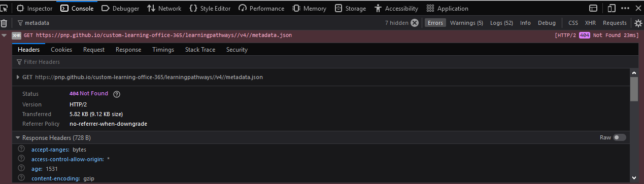This screenshot has width=644, height=184.
Task: Toggle the CSS filter
Action: pyautogui.click(x=573, y=23)
